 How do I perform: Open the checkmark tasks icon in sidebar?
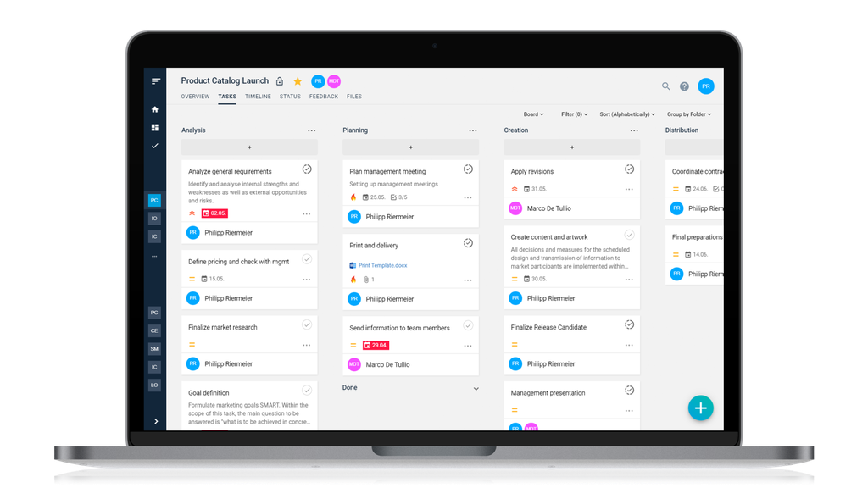(x=155, y=146)
